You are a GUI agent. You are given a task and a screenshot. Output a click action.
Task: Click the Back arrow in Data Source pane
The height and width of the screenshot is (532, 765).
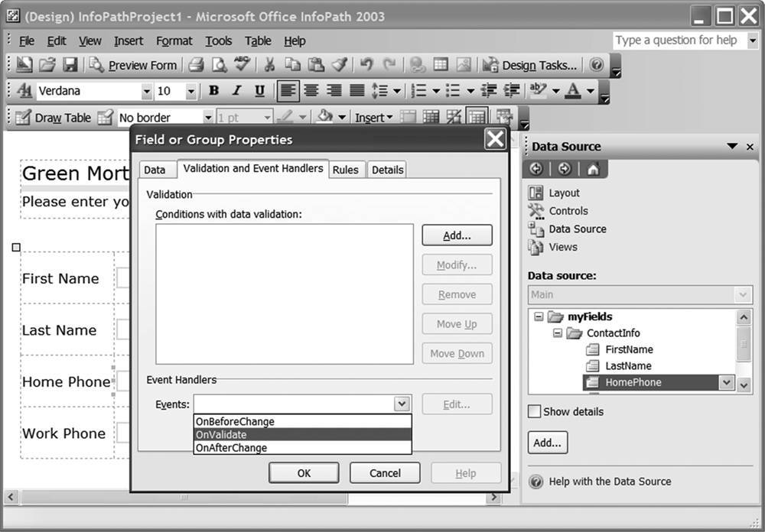click(535, 169)
